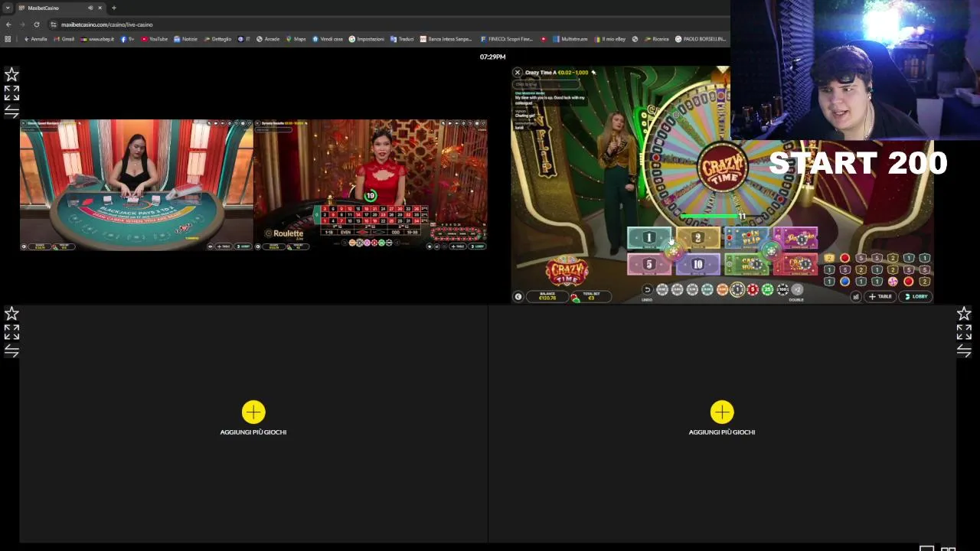Screen dimensions: 980x551
Task: Select the MaxibetCasino browser tab
Action: click(61, 8)
